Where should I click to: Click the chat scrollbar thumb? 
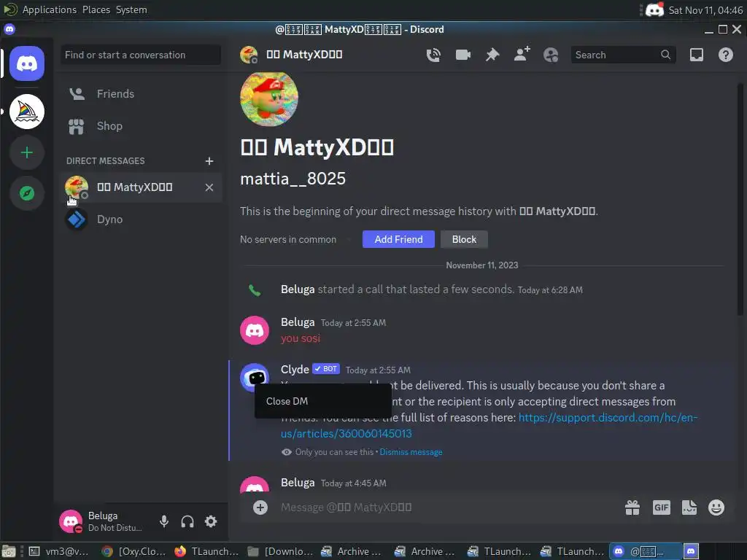740,199
